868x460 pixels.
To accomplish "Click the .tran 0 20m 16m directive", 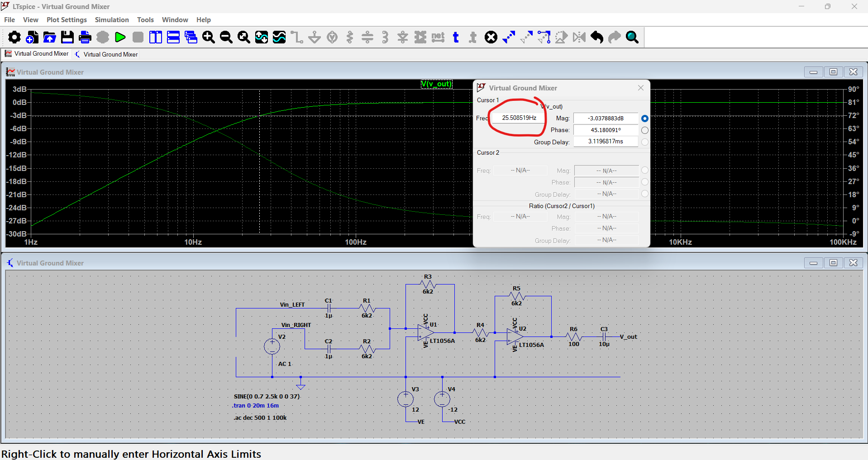I will click(256, 406).
